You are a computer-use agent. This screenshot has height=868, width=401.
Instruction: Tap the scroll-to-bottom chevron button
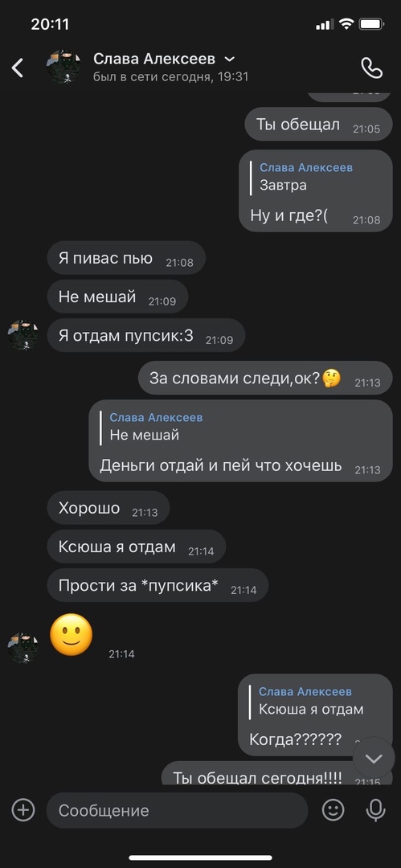point(374,758)
